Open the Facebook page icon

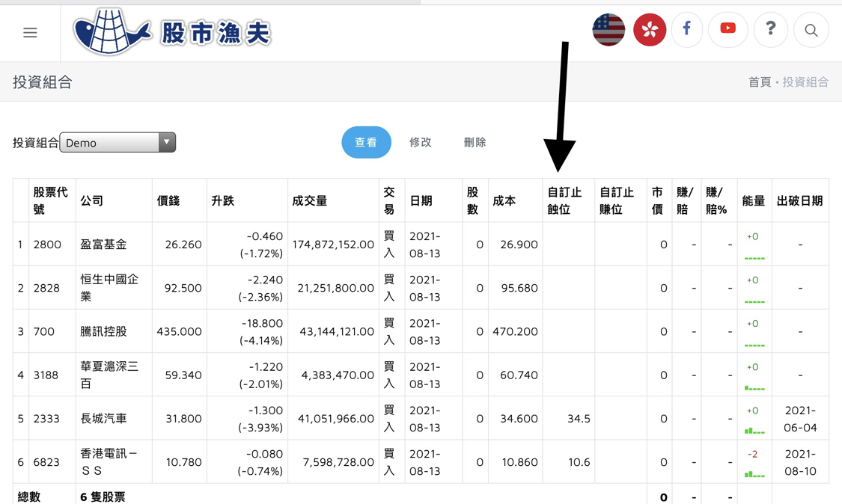[x=687, y=29]
